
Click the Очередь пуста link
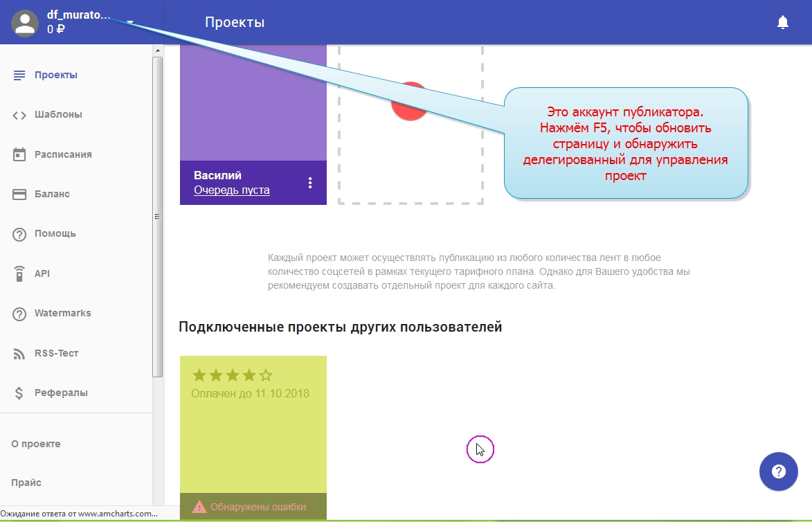point(231,190)
